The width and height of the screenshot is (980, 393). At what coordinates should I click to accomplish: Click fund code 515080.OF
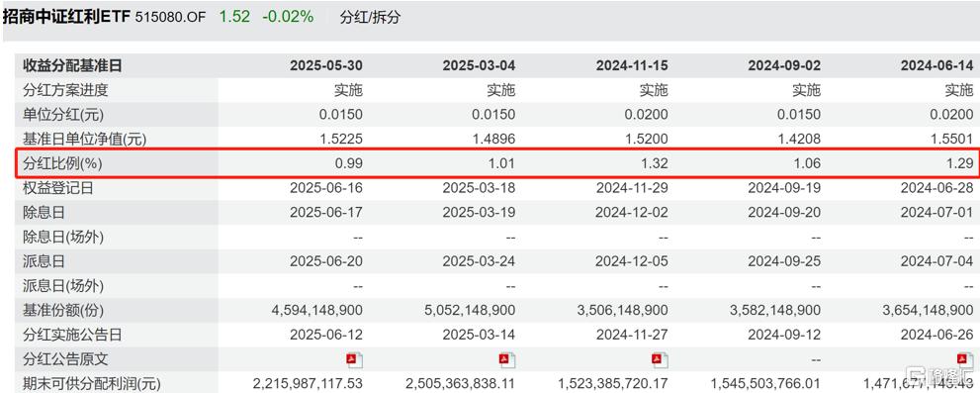(x=170, y=17)
